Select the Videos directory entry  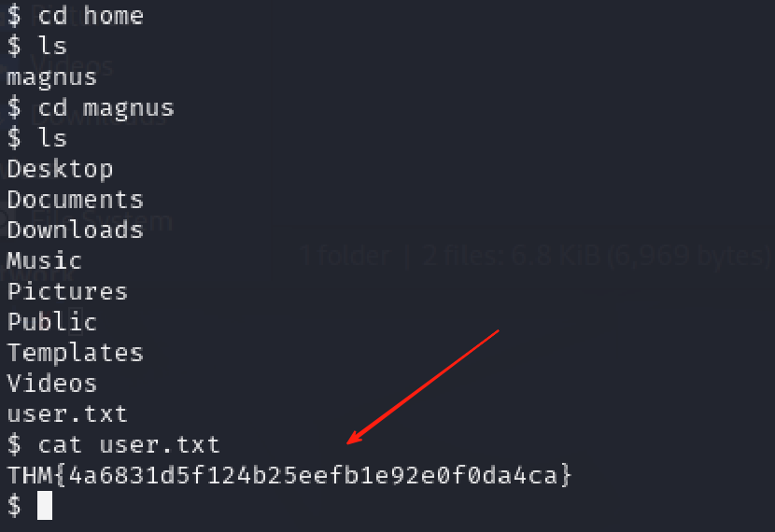(52, 384)
